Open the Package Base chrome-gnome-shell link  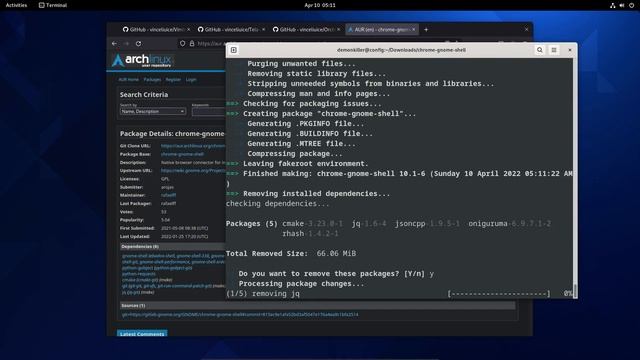tap(182, 154)
